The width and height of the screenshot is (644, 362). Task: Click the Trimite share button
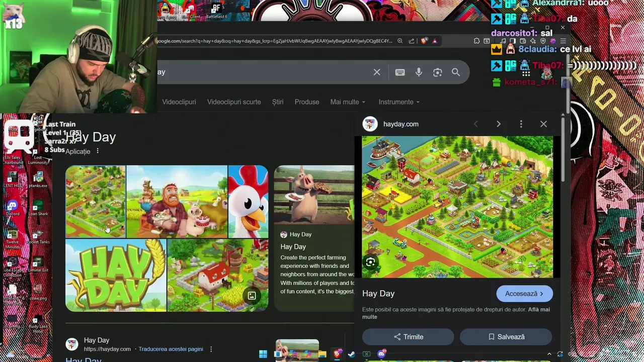pos(408,337)
